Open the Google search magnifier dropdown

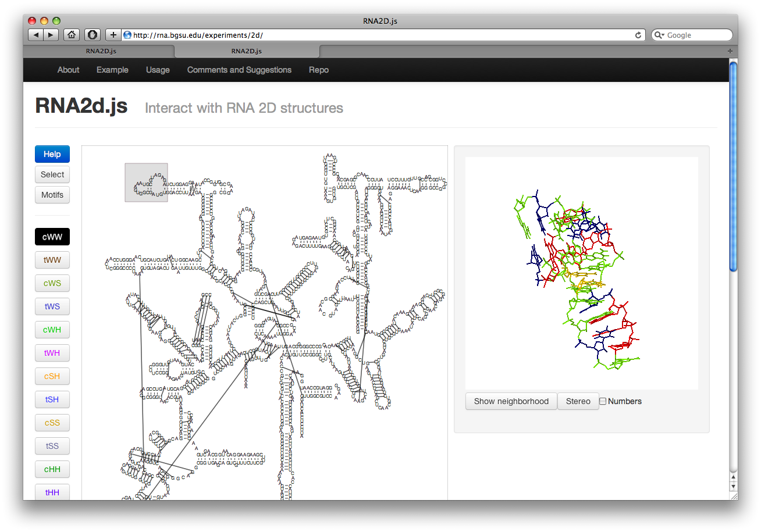[x=659, y=35]
